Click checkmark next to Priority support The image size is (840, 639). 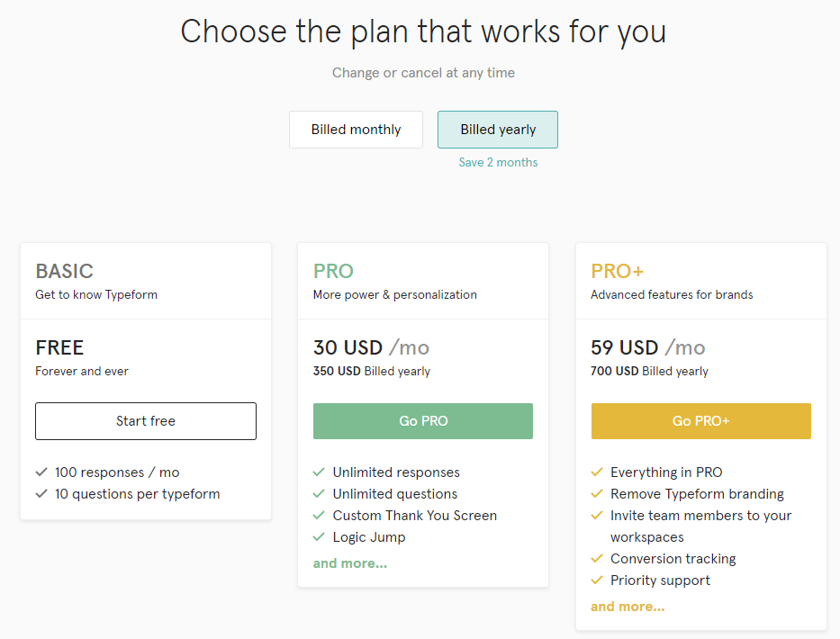(x=597, y=580)
